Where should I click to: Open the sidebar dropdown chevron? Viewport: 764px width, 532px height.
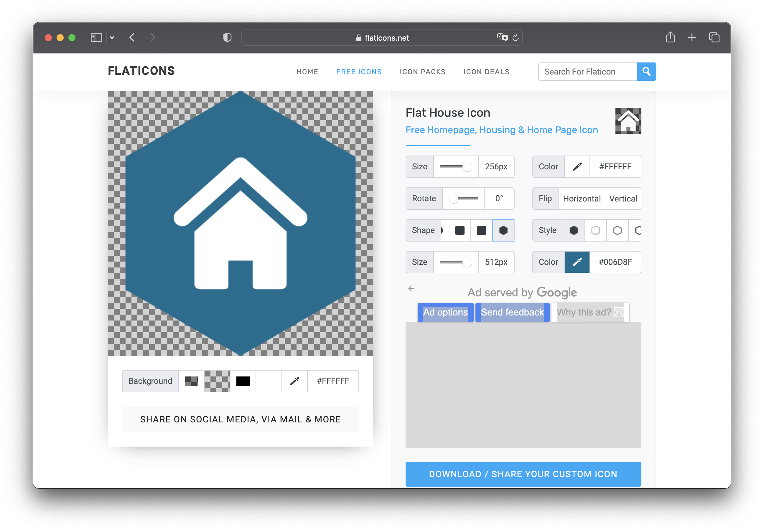tap(112, 38)
